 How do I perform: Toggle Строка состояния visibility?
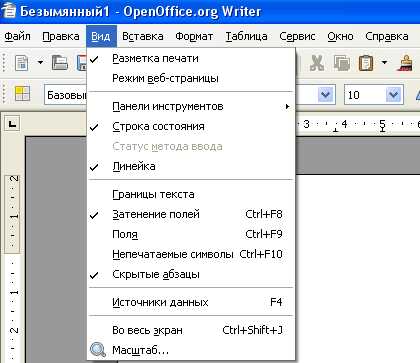(191, 127)
